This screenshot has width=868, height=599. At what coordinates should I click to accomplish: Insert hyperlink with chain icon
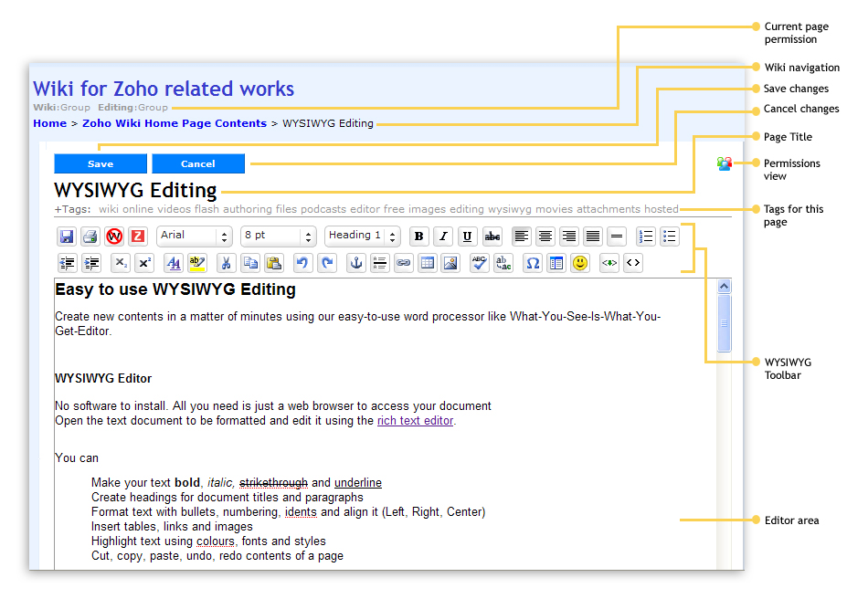point(404,263)
